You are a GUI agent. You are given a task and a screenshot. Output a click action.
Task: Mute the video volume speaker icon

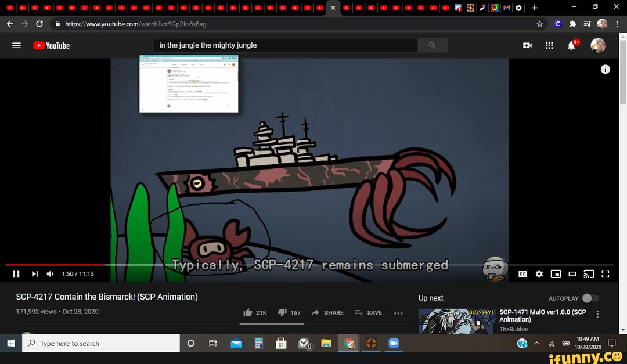(x=50, y=274)
